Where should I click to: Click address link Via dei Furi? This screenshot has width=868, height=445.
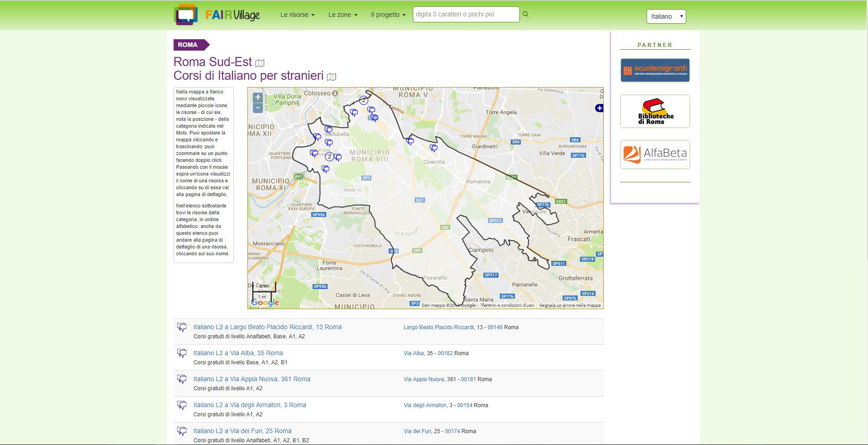point(417,431)
